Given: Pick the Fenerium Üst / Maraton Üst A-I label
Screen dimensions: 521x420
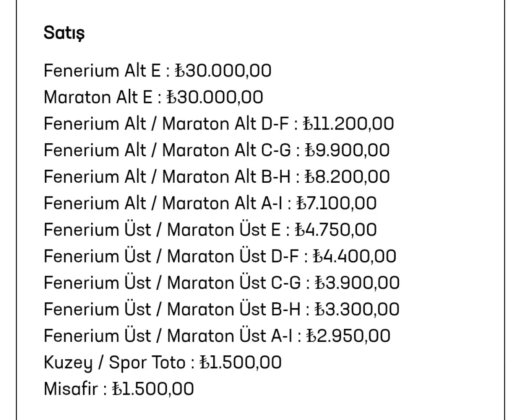Looking at the screenshot, I should pos(168,336).
